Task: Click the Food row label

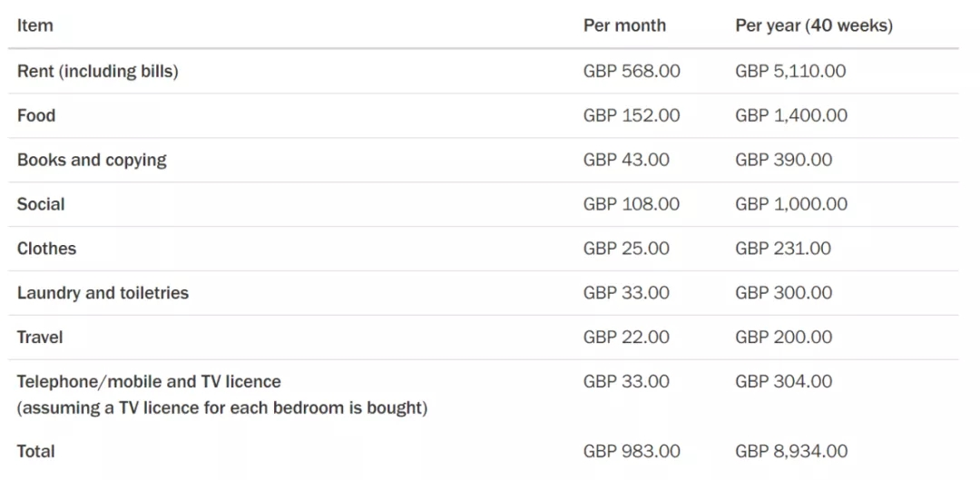Action: pyautogui.click(x=36, y=115)
